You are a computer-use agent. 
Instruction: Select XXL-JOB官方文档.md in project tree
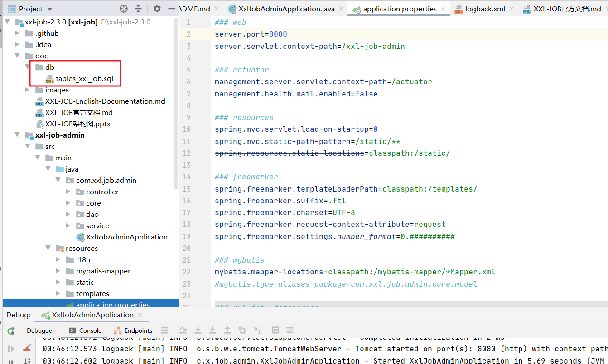click(80, 112)
